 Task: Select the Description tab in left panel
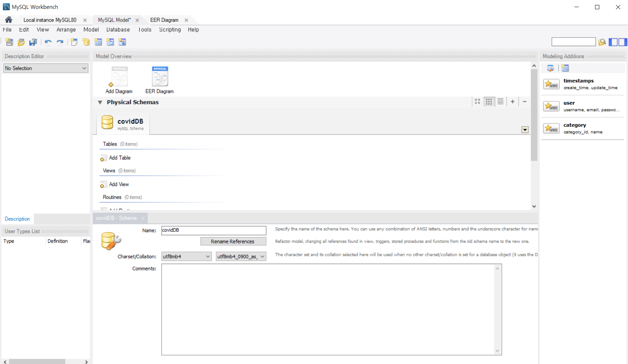click(17, 219)
